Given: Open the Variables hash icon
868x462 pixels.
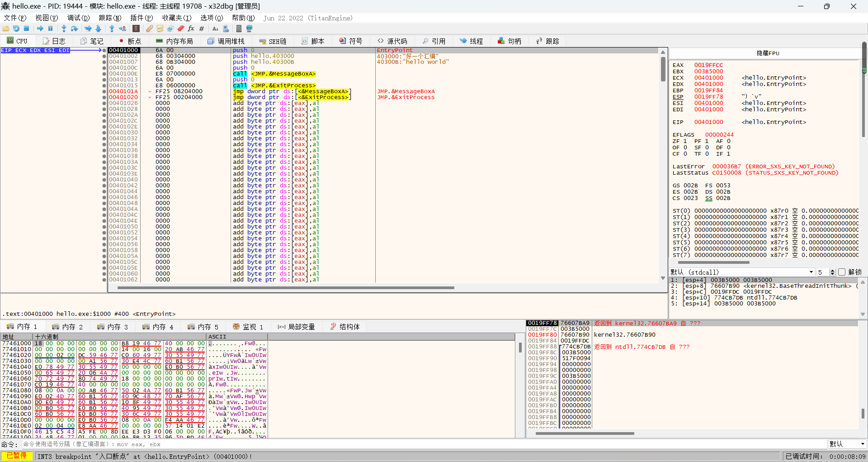Looking at the screenshot, I should [x=202, y=29].
